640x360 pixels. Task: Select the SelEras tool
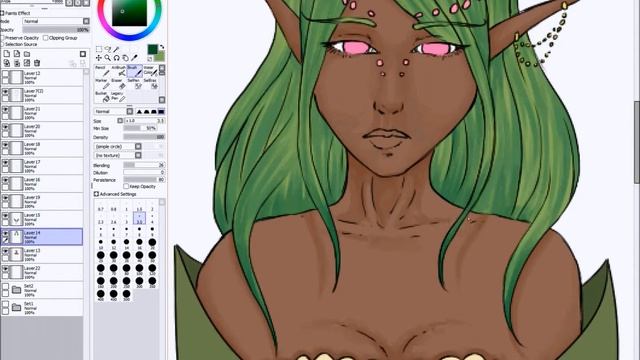(x=150, y=84)
